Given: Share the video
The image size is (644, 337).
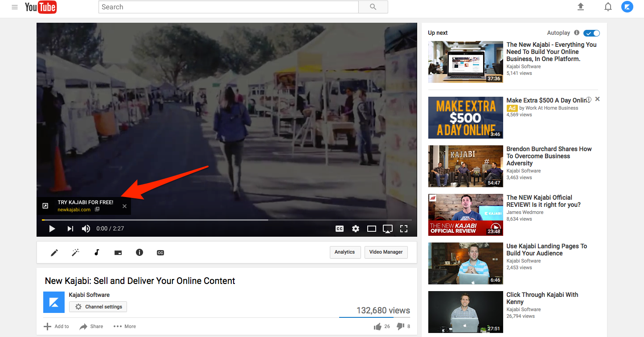Looking at the screenshot, I should (91, 326).
